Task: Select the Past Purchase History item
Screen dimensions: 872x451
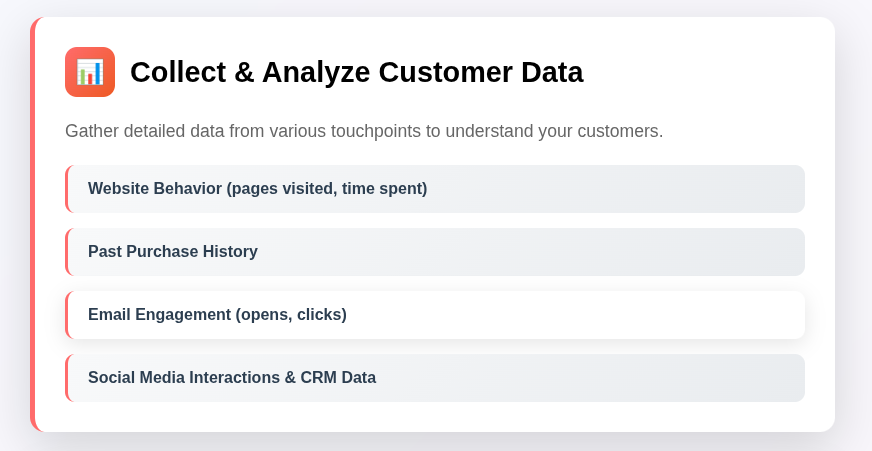Action: pos(435,252)
